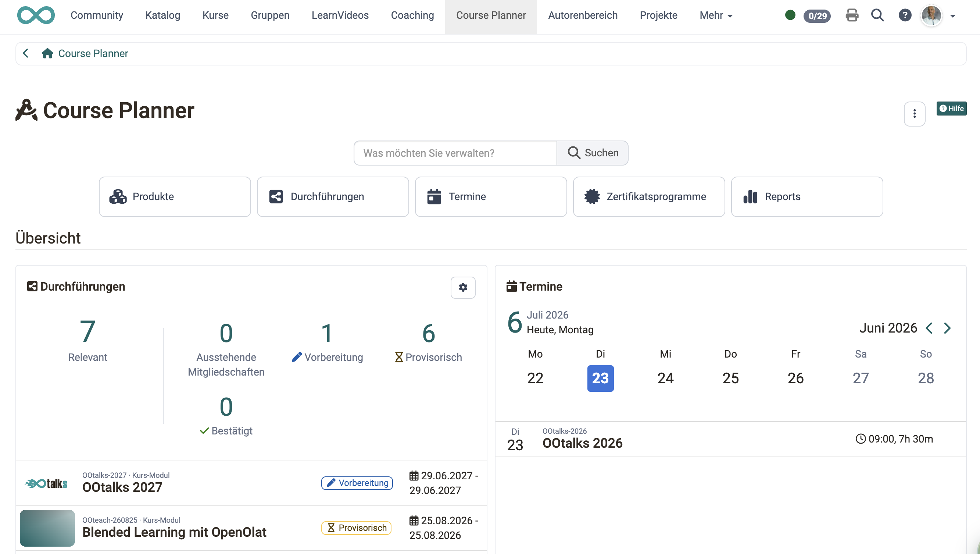Expand the user menu caret
Screen dimensions: 980x554
click(952, 16)
